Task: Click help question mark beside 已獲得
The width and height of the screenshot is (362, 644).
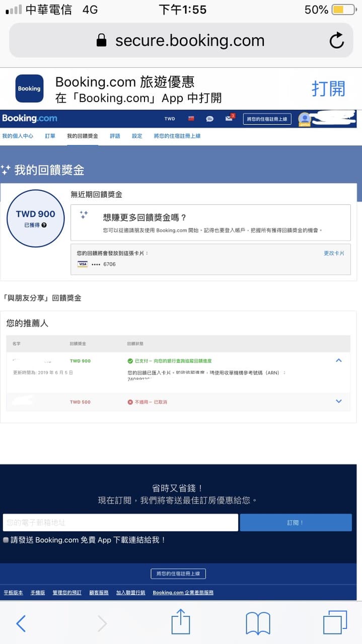Action: pyautogui.click(x=44, y=225)
